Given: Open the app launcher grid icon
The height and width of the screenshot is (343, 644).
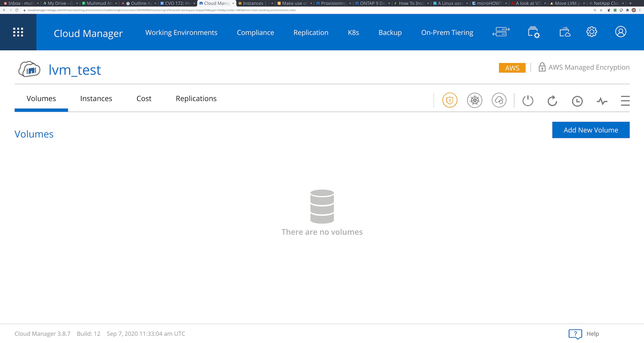Looking at the screenshot, I should (x=18, y=32).
